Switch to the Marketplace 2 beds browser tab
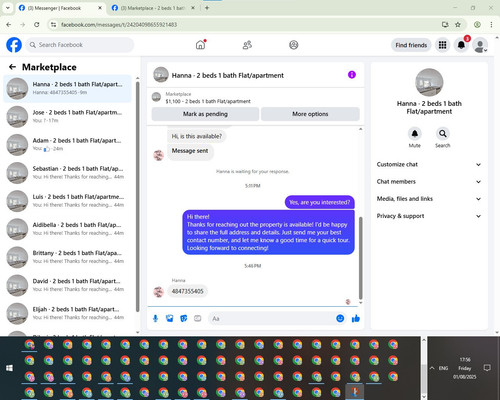Screen dimensions: 500x400 [x=153, y=8]
